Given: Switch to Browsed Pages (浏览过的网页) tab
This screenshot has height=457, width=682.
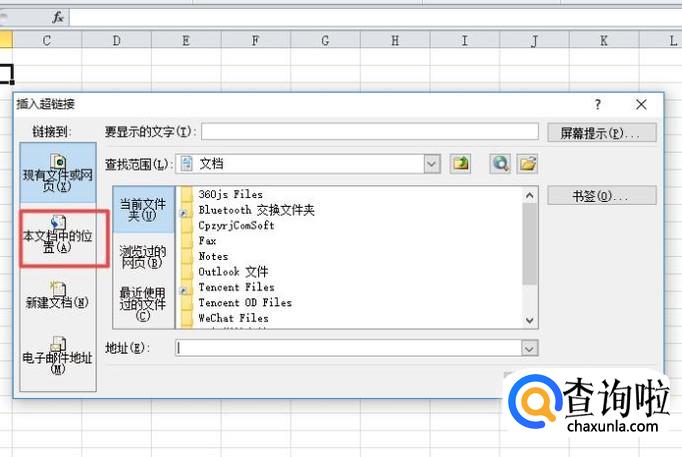Looking at the screenshot, I should pos(144,257).
